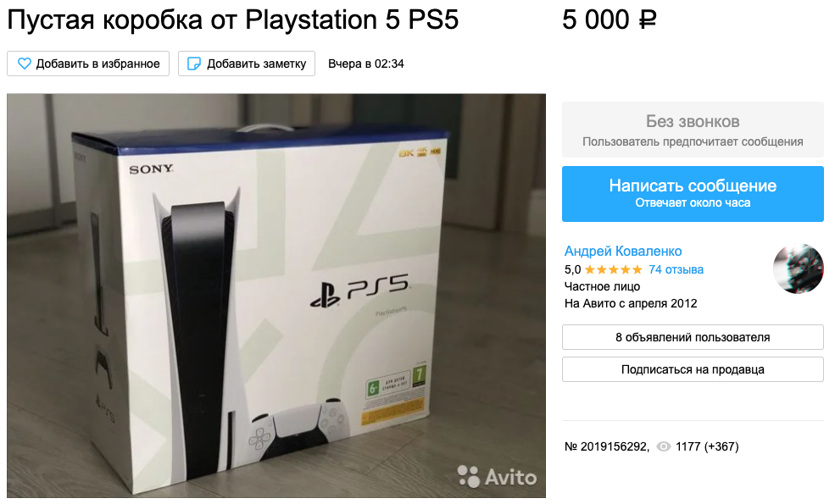Click the posting time Вчера в 02:34
835x504 pixels.
[366, 64]
